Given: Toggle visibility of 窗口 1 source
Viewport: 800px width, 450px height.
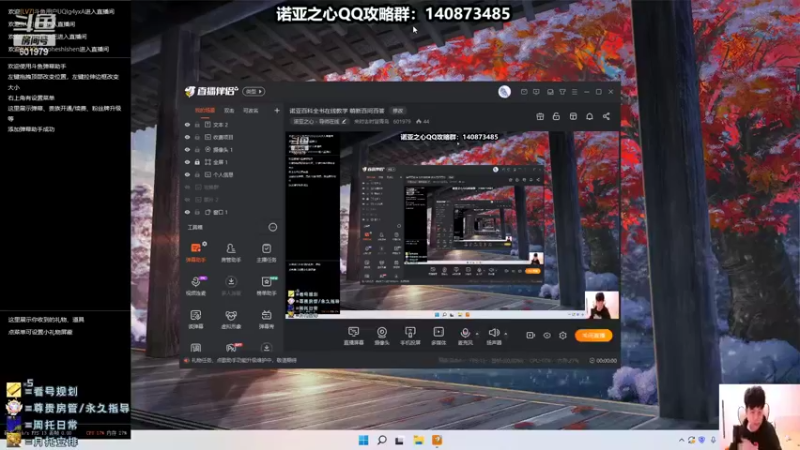Looking at the screenshot, I should tap(187, 212).
